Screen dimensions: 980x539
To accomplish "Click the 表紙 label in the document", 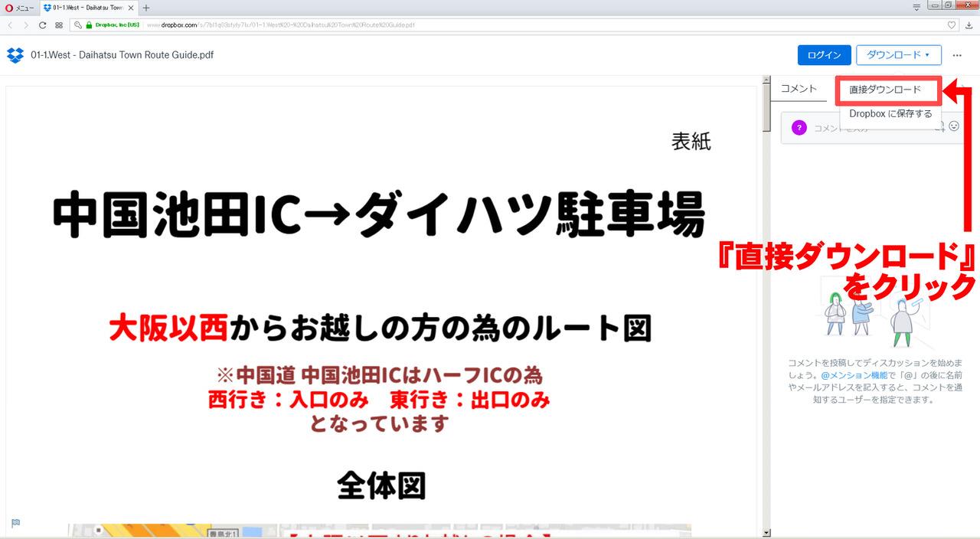I will [691, 142].
